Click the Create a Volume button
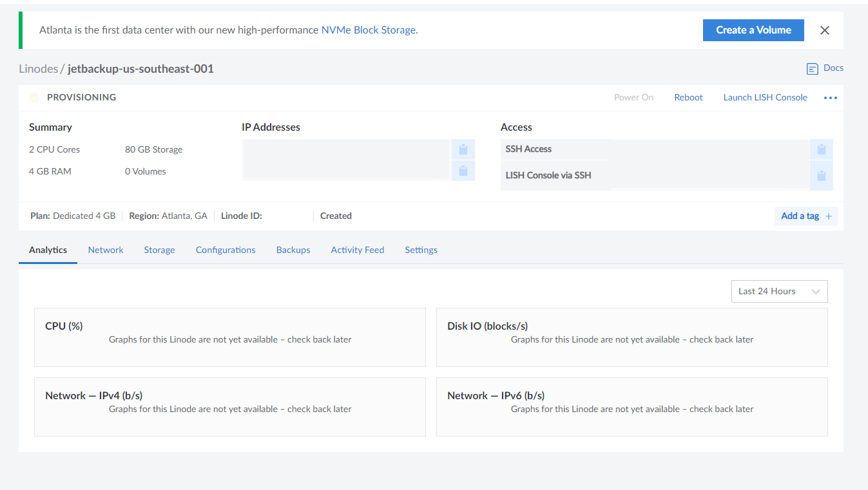The image size is (868, 490). (x=753, y=30)
